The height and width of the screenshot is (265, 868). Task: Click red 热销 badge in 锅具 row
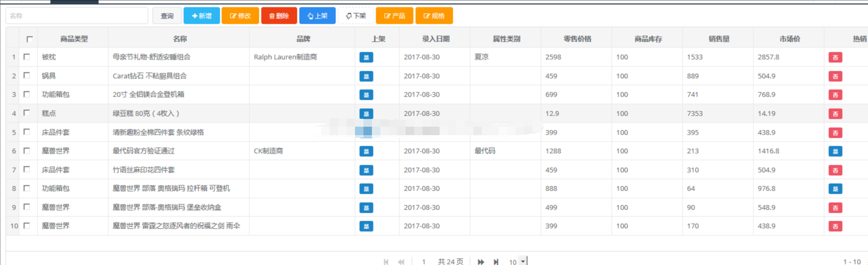coord(835,76)
